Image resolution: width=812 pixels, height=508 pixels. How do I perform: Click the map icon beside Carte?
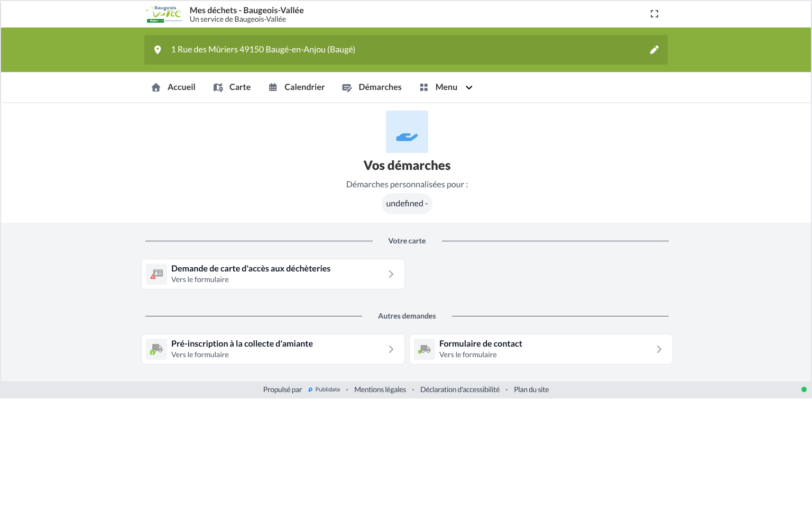pos(218,87)
